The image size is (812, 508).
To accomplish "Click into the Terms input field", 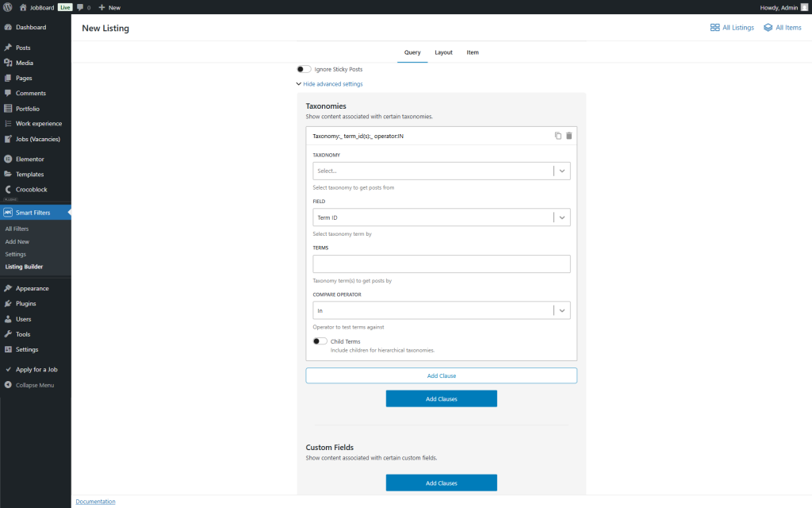I will coord(441,264).
